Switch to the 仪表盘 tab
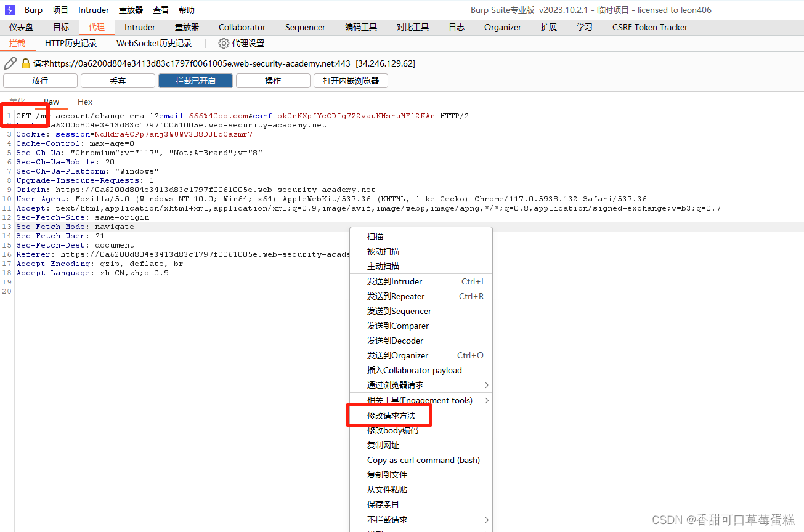This screenshot has height=532, width=804. pyautogui.click(x=22, y=27)
